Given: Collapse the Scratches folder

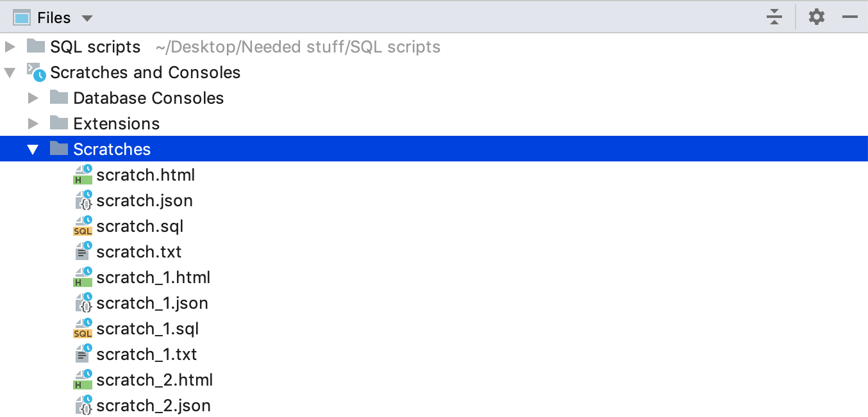Looking at the screenshot, I should tap(33, 149).
